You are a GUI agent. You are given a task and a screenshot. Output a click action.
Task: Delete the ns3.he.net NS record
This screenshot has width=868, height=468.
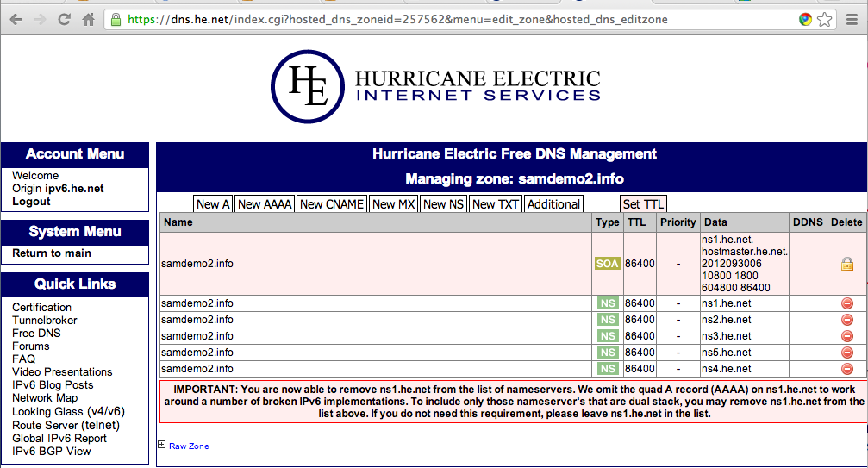click(847, 336)
